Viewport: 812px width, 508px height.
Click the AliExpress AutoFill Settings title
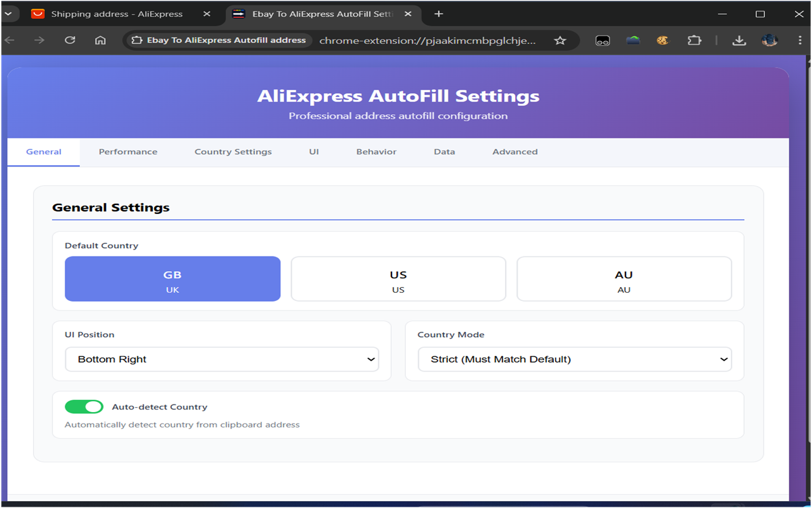398,97
